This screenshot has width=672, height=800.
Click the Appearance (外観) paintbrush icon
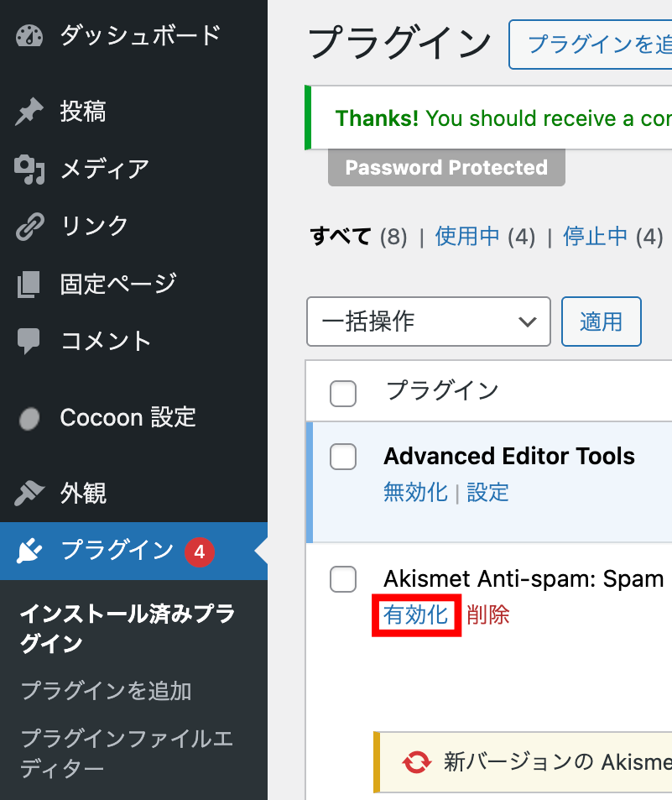(29, 494)
